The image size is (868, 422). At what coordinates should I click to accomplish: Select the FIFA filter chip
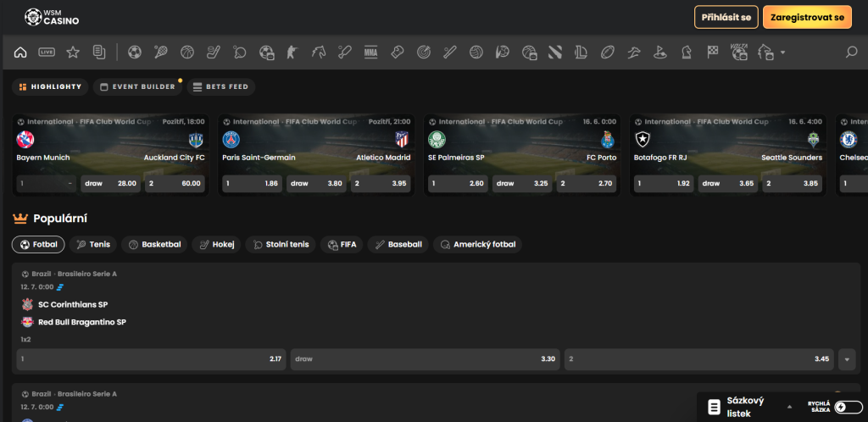pyautogui.click(x=342, y=244)
